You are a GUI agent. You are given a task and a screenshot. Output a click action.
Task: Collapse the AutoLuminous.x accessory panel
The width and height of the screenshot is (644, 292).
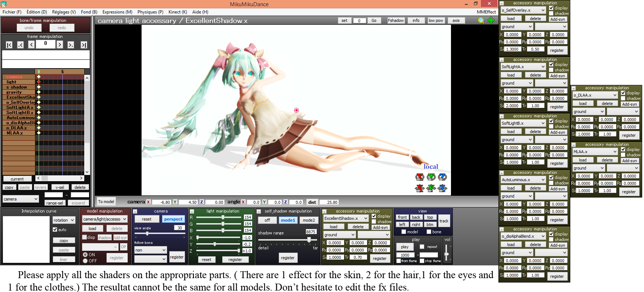(x=502, y=173)
